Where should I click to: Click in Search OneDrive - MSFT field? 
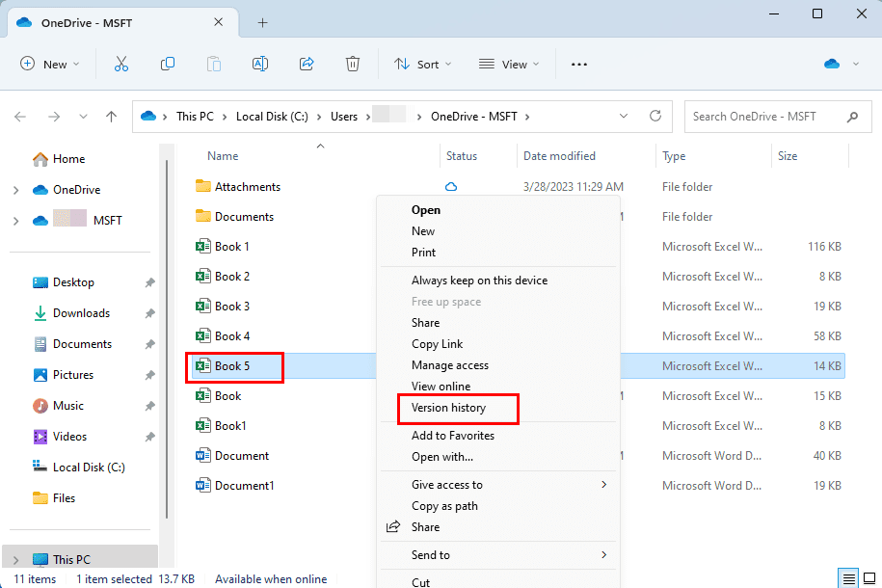[778, 117]
